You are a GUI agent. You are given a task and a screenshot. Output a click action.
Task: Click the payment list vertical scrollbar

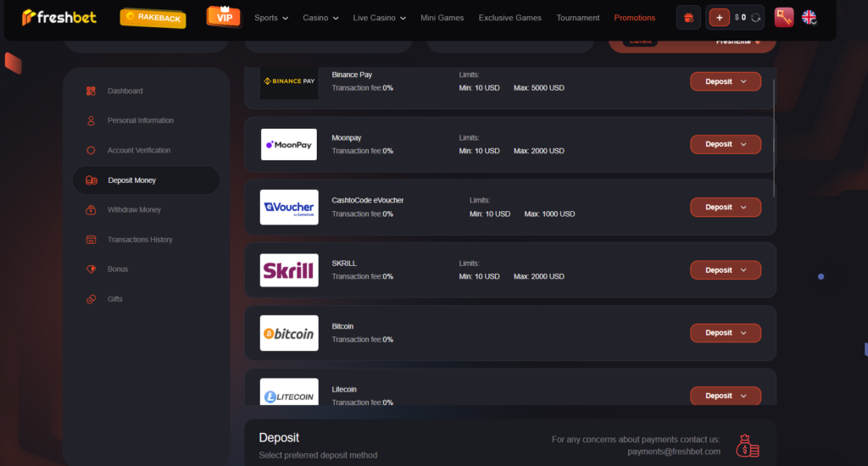(773, 136)
